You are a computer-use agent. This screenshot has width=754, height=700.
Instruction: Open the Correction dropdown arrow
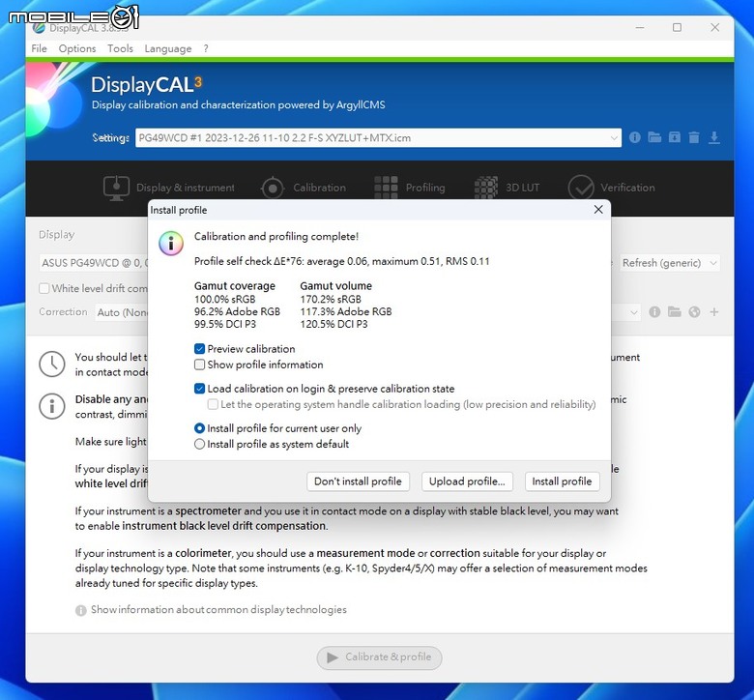[x=634, y=312]
